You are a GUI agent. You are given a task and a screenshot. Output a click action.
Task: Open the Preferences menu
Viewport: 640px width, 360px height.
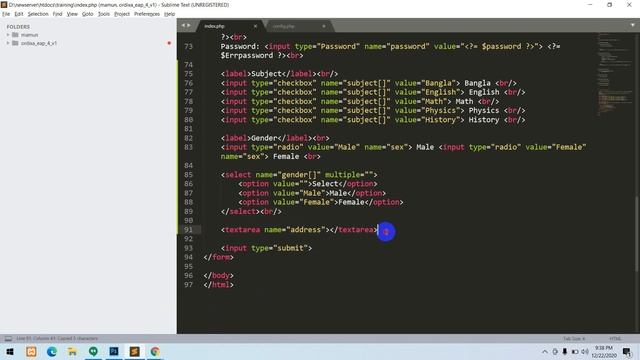pos(147,14)
